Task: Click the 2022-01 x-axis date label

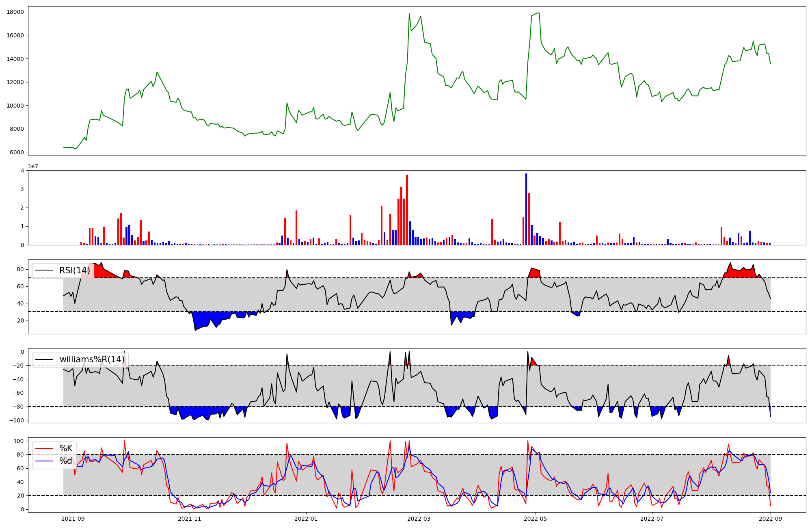Action: [306, 519]
